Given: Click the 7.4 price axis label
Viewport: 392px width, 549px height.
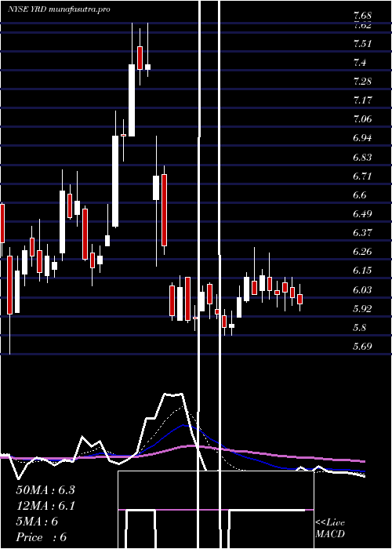Looking at the screenshot, I should (360, 63).
